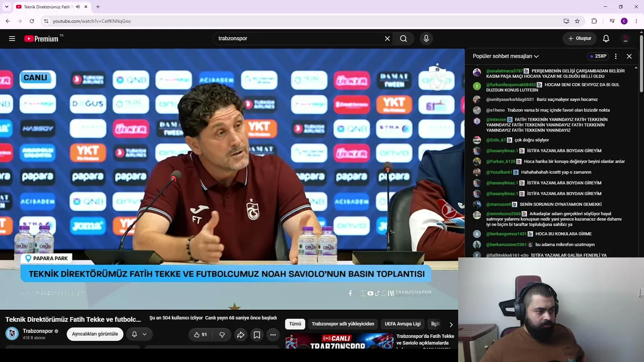Select the Tümü chip
This screenshot has width=644, height=362.
295,324
